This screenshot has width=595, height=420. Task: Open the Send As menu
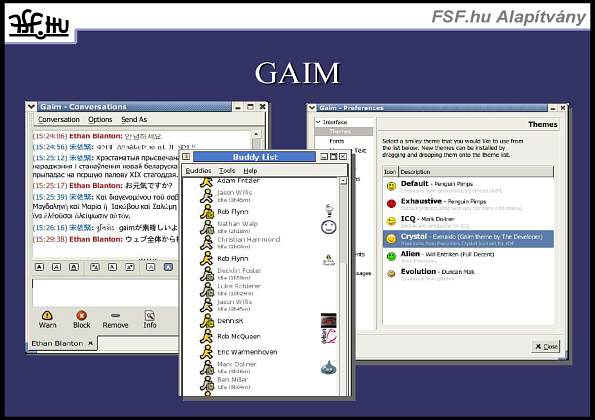(134, 120)
